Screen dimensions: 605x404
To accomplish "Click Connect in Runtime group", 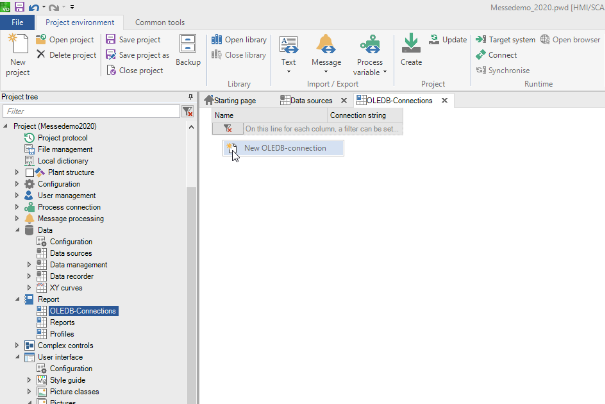I will (x=482, y=55).
